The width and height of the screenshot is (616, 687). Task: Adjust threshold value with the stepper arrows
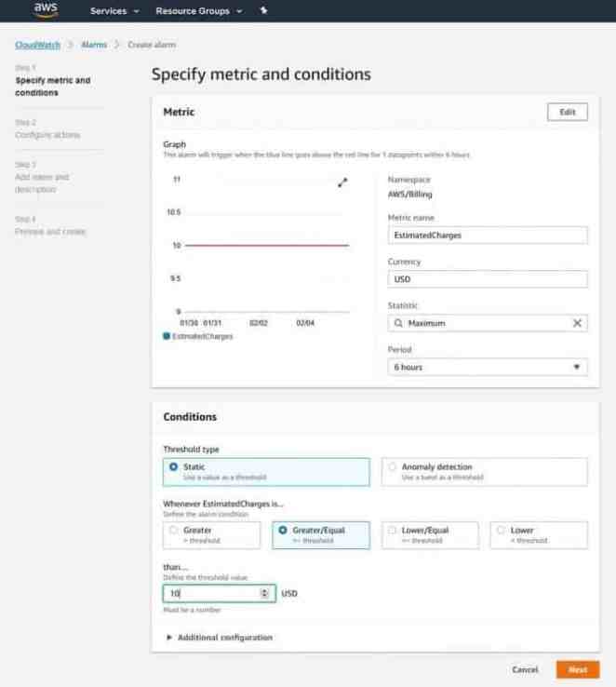coord(264,593)
